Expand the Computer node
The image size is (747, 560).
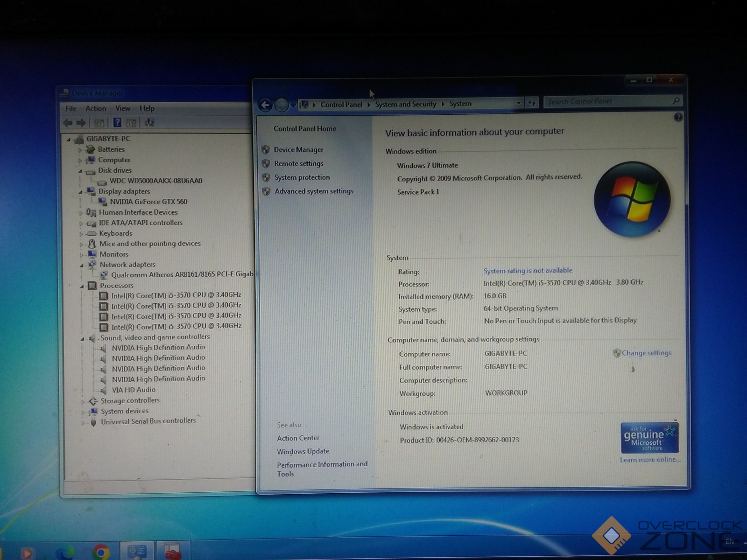(80, 161)
